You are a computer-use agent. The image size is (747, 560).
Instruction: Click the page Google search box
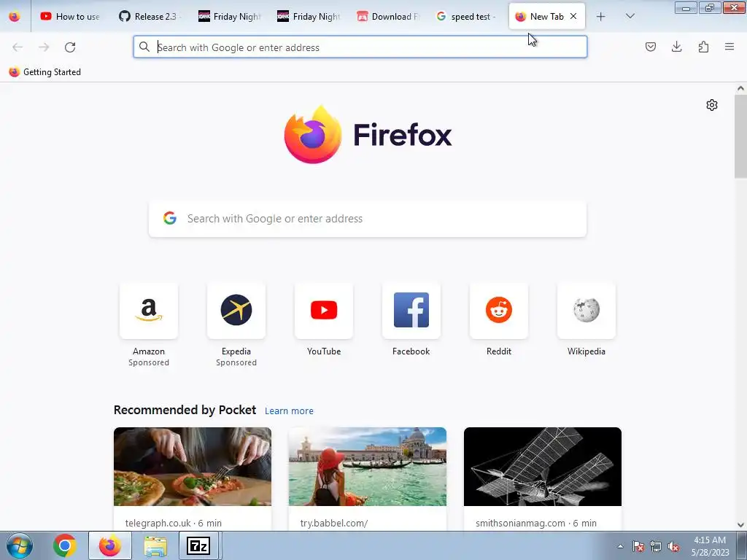(368, 219)
